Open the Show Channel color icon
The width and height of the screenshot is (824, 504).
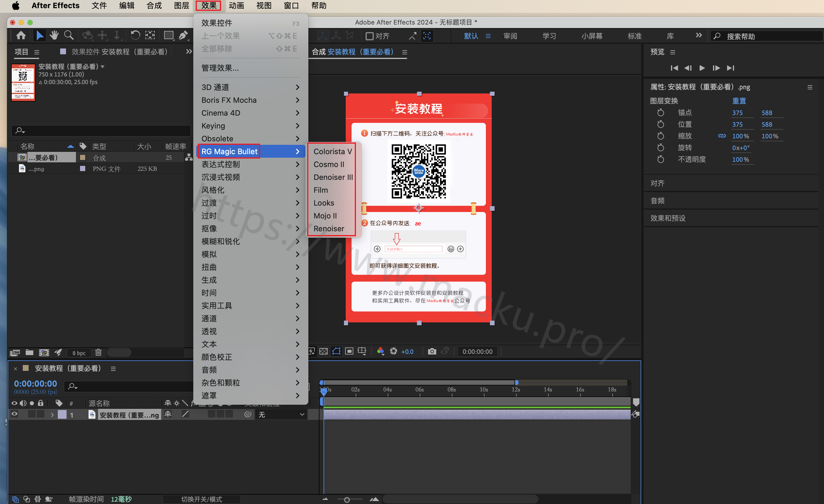tap(380, 351)
